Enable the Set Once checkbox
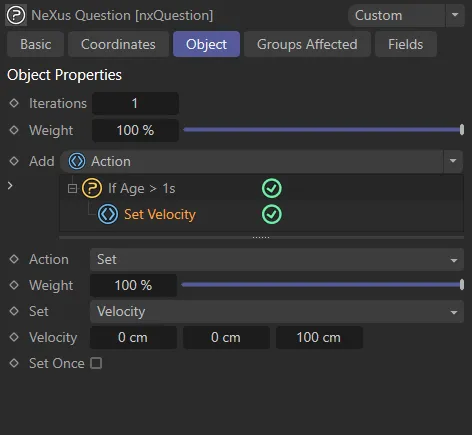 coord(96,363)
